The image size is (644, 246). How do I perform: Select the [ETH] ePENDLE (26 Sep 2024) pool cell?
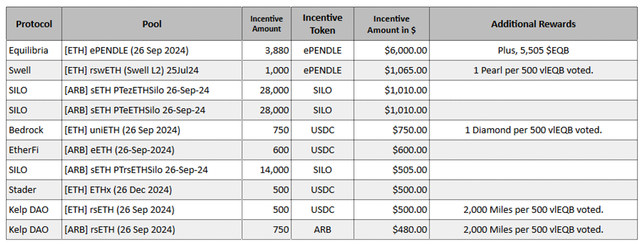click(126, 51)
